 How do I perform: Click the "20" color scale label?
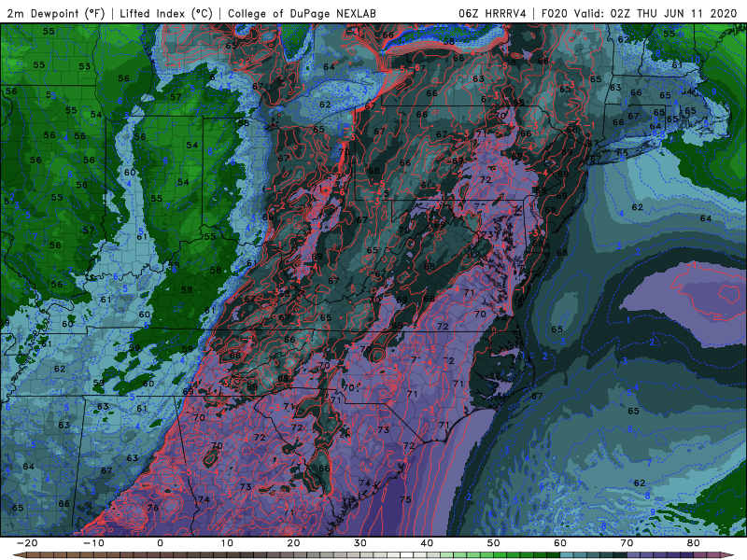(293, 543)
